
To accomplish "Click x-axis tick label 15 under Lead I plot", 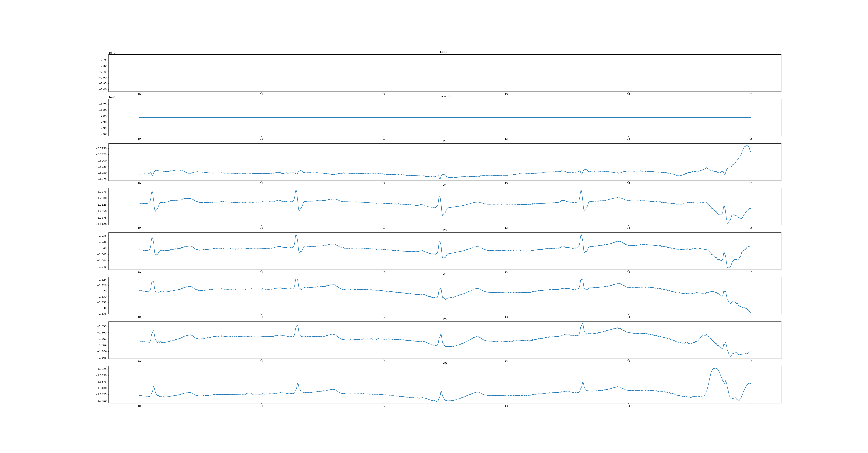I will pyautogui.click(x=751, y=94).
